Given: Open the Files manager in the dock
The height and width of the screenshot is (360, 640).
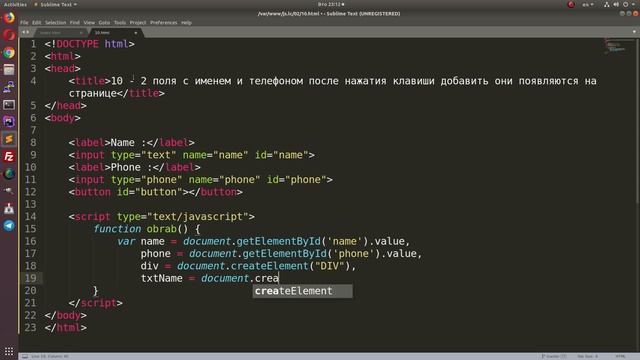Looking at the screenshot, I should (9, 70).
